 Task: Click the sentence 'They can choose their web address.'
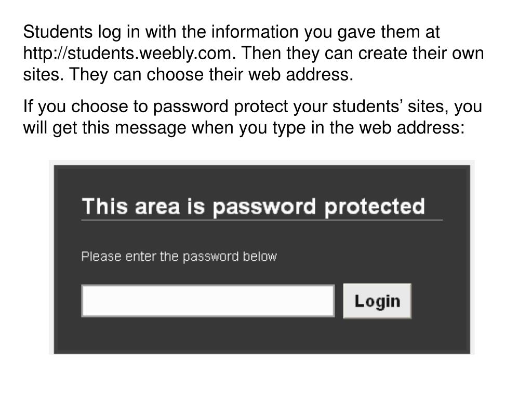211,74
